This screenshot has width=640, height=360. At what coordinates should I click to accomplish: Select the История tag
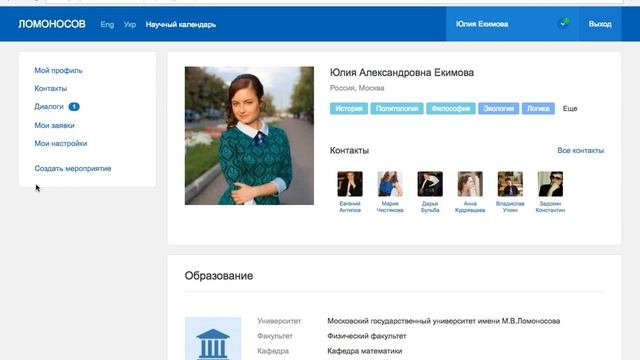(349, 109)
